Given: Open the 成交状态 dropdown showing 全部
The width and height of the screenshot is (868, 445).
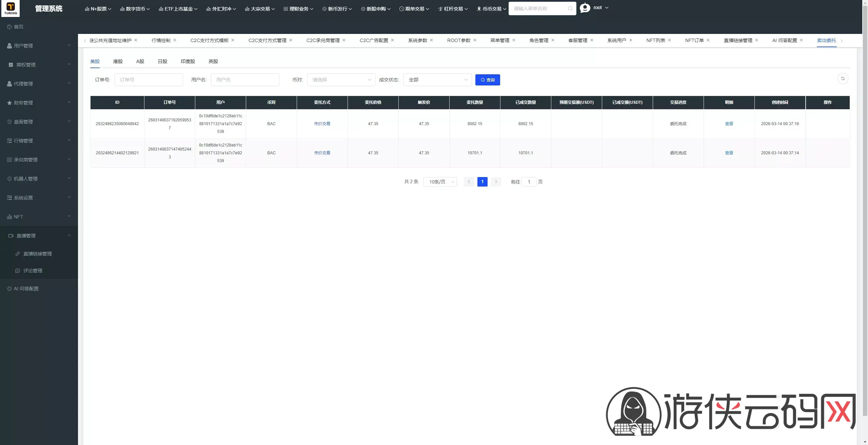Looking at the screenshot, I should (x=437, y=80).
